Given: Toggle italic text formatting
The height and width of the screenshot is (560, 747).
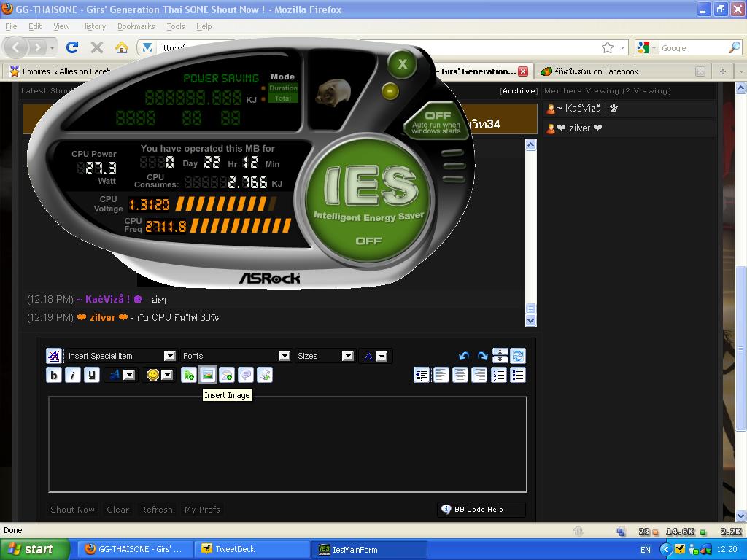Looking at the screenshot, I should coord(73,376).
